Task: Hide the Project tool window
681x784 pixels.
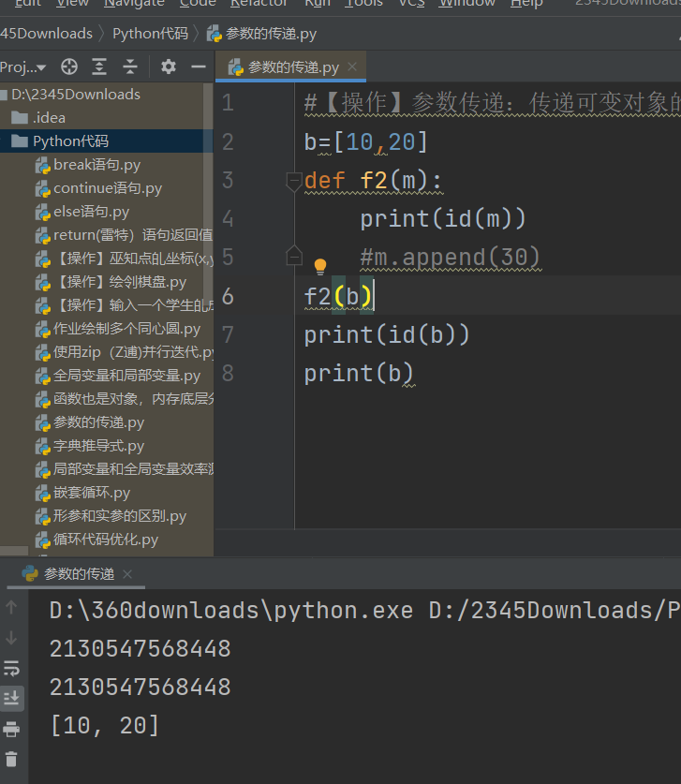Action: coord(199,67)
